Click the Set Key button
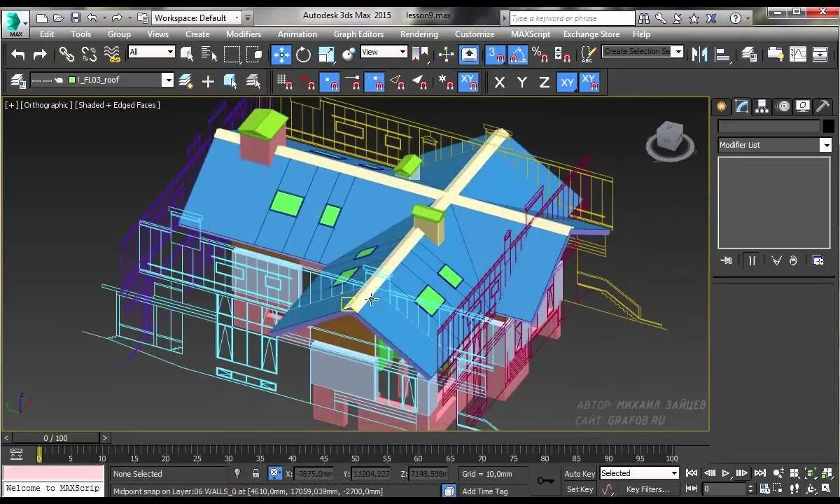This screenshot has width=840, height=504. [x=580, y=489]
